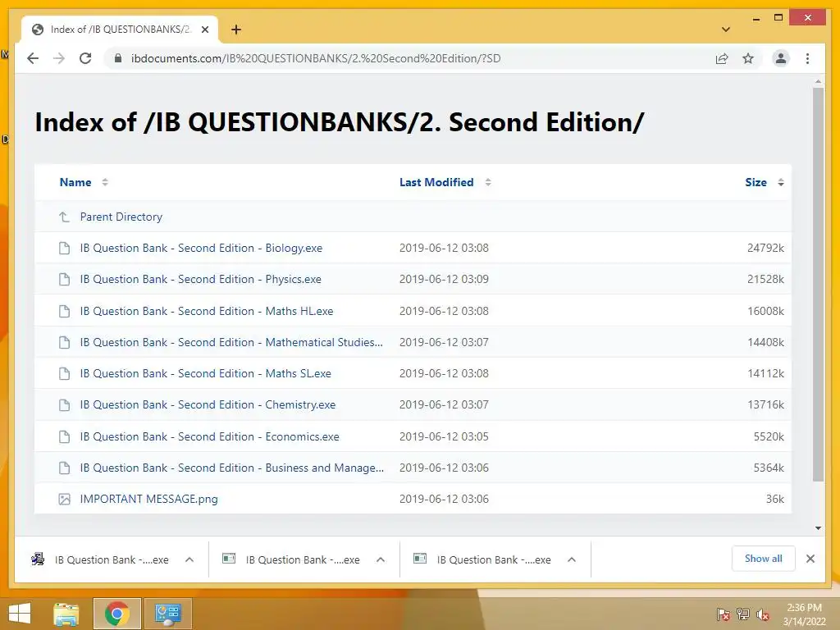Close the downloads bar
The image size is (840, 630).
tap(810, 559)
